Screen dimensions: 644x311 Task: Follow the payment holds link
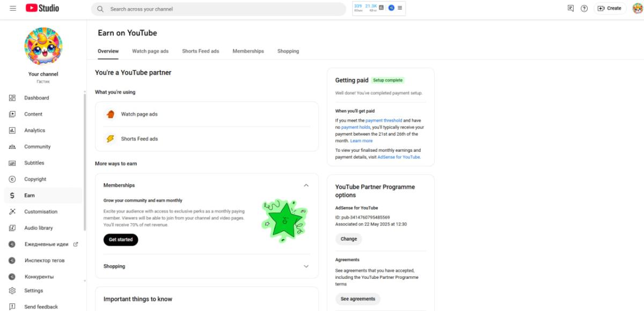(x=356, y=128)
